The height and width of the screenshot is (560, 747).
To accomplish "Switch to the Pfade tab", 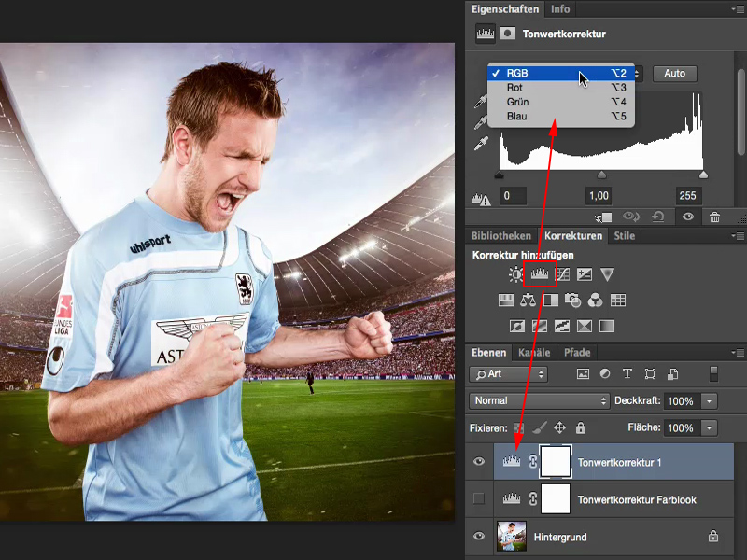I will (577, 353).
